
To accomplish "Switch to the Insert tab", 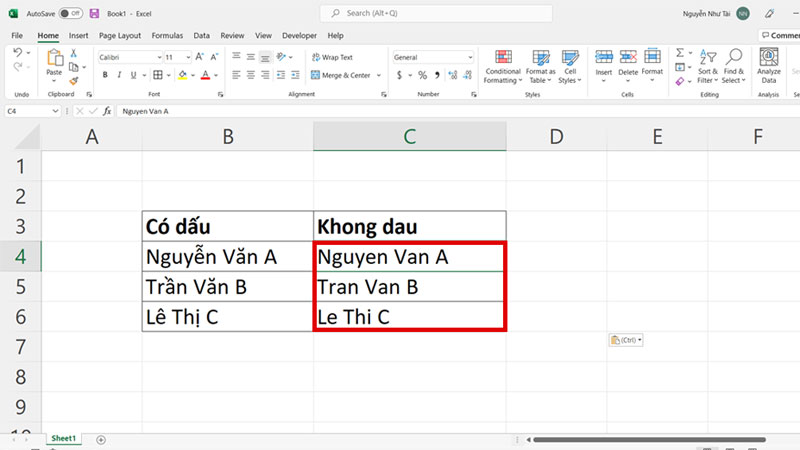I will [79, 36].
